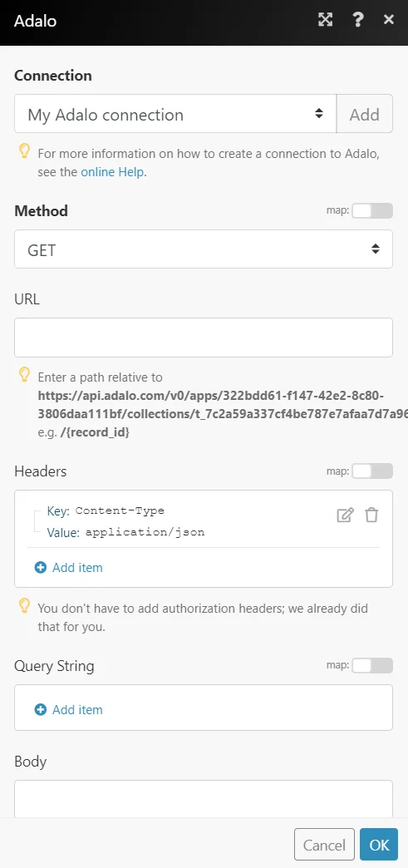
Task: Confirm with the OK button
Action: tap(379, 845)
